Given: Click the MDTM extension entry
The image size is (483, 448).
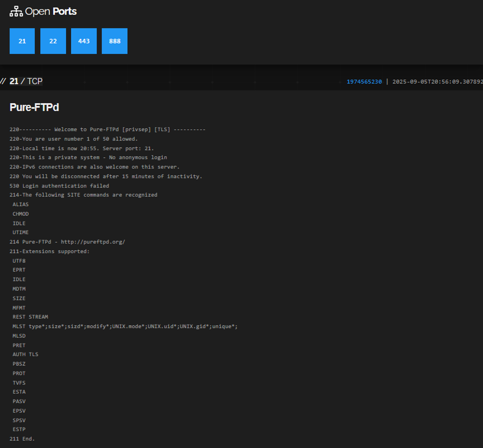Looking at the screenshot, I should tap(19, 289).
